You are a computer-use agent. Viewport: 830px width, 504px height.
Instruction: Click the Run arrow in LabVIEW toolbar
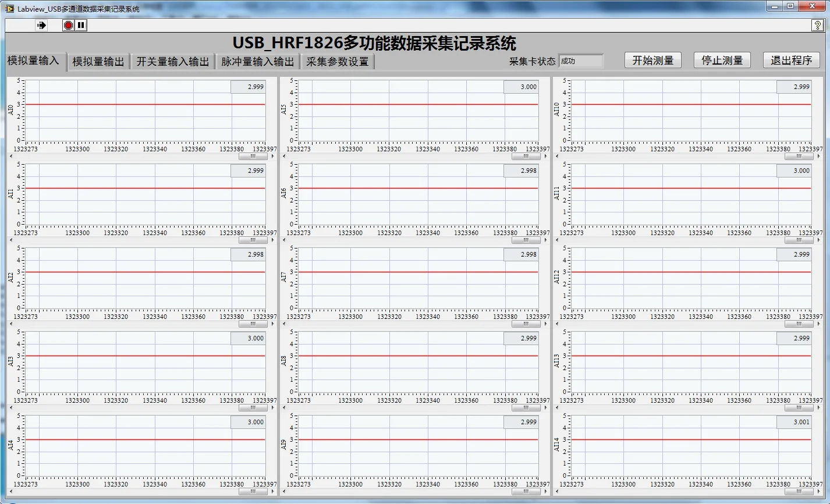coord(41,25)
